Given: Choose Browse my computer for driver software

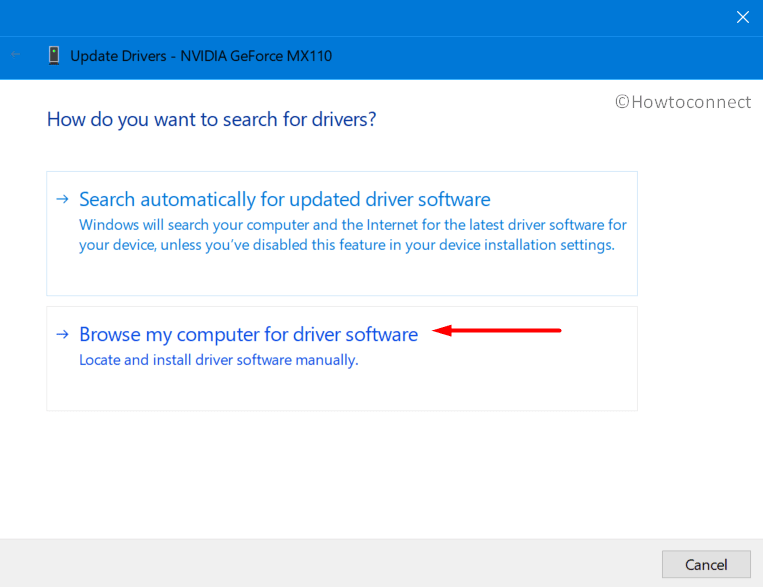Looking at the screenshot, I should [x=248, y=335].
